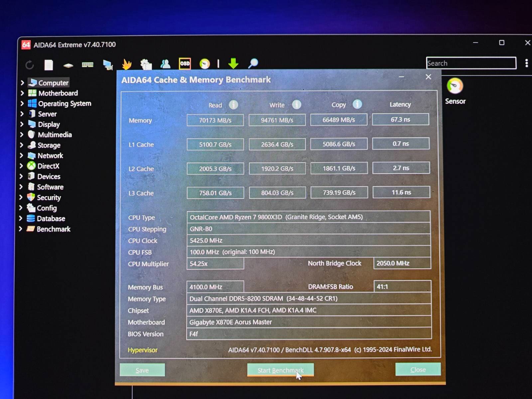532x399 pixels.
Task: Close benchmark dialog with X button
Action: (x=428, y=77)
